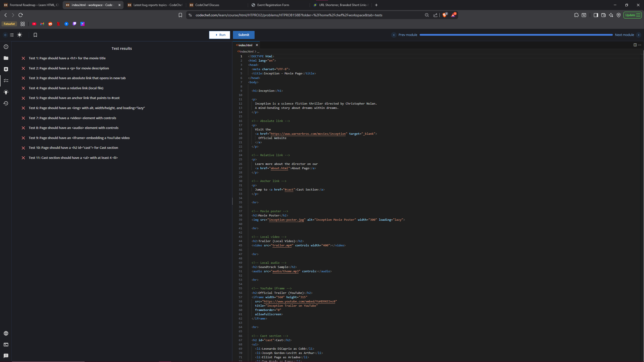The height and width of the screenshot is (362, 644).
Task: Toggle bookmark for this problem
Action: 35,35
